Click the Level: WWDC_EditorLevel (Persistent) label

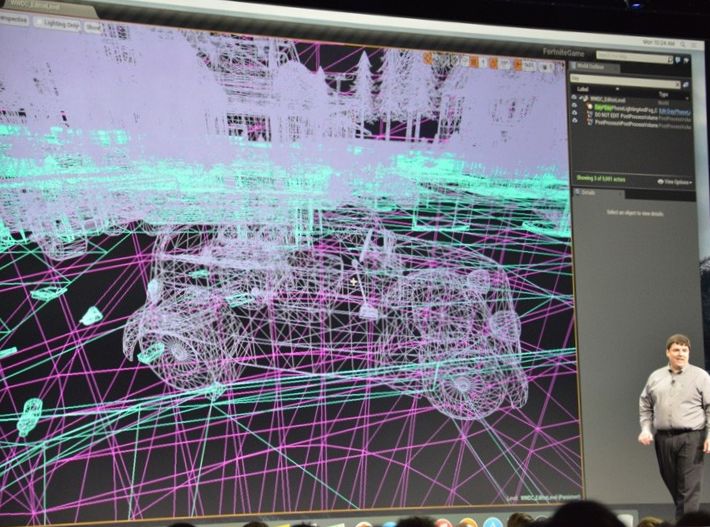[543, 498]
